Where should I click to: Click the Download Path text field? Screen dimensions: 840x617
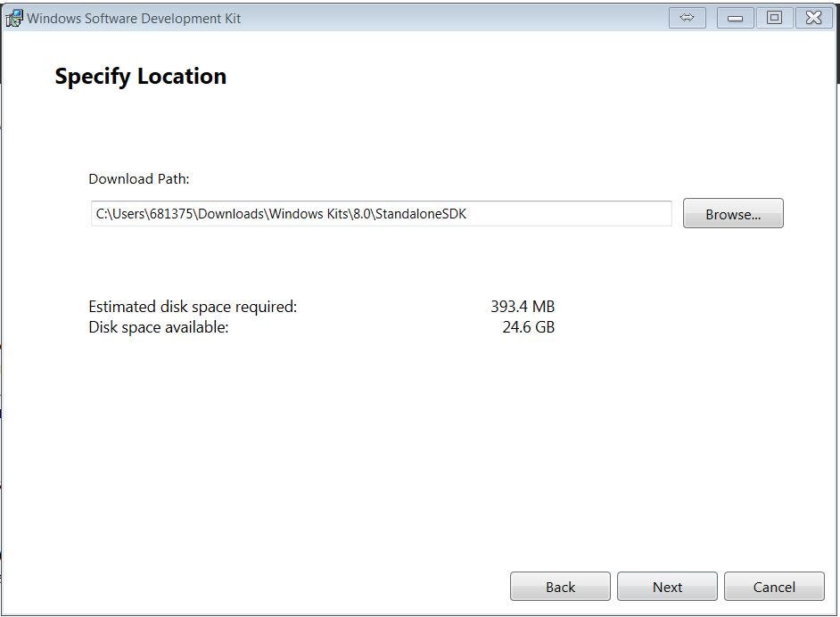381,214
